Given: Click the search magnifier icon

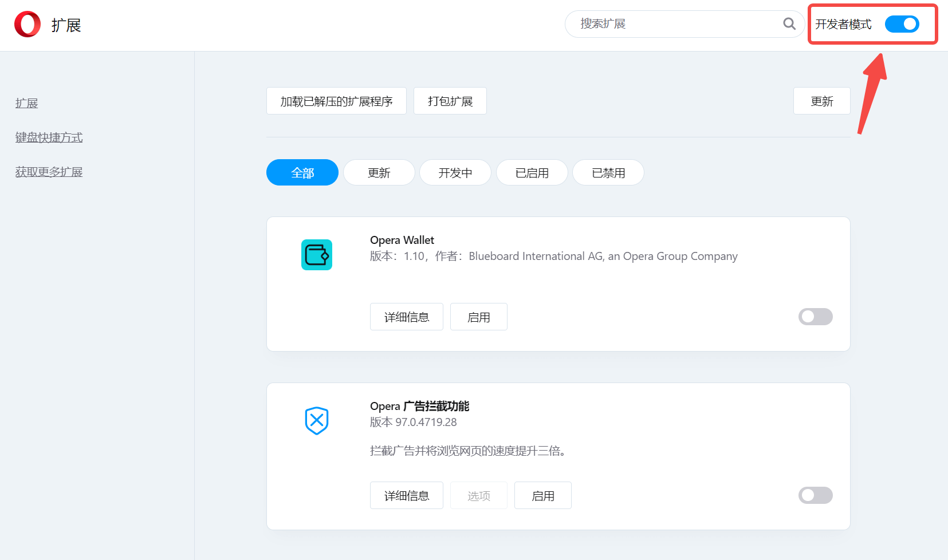Looking at the screenshot, I should pyautogui.click(x=789, y=24).
